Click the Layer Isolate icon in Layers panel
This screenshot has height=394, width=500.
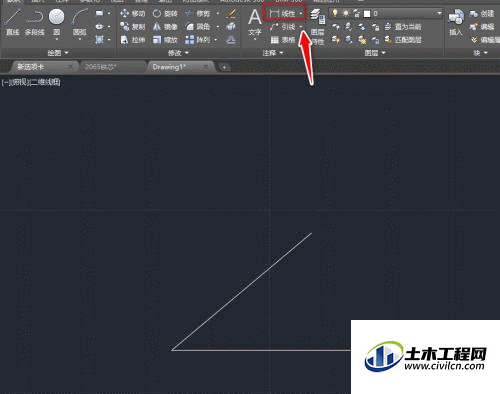pyautogui.click(x=349, y=27)
